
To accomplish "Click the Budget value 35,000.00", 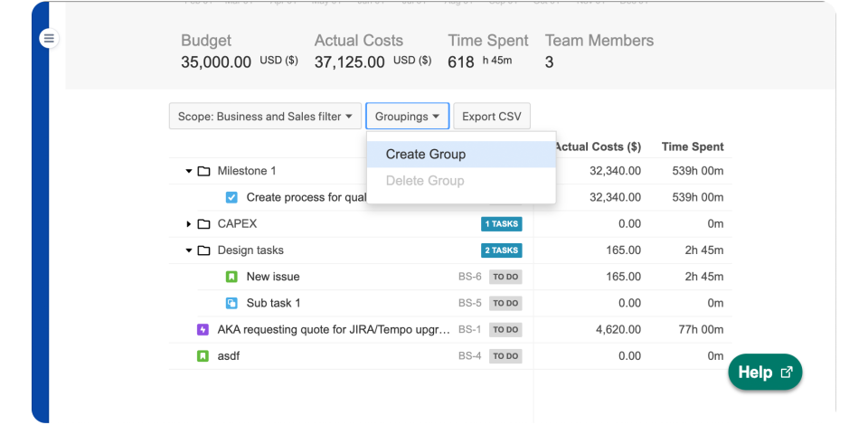I will [x=216, y=62].
